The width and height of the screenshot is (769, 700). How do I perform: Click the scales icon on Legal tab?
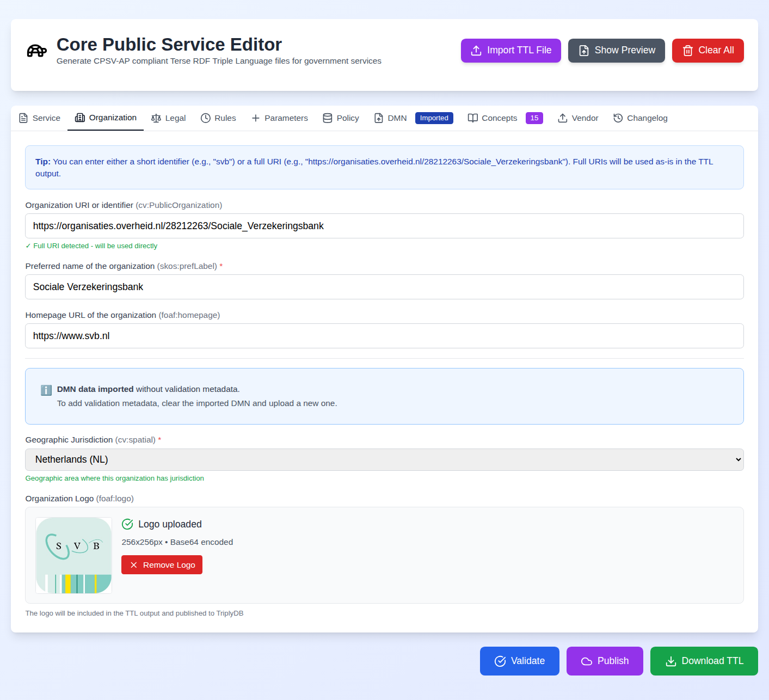tap(156, 118)
